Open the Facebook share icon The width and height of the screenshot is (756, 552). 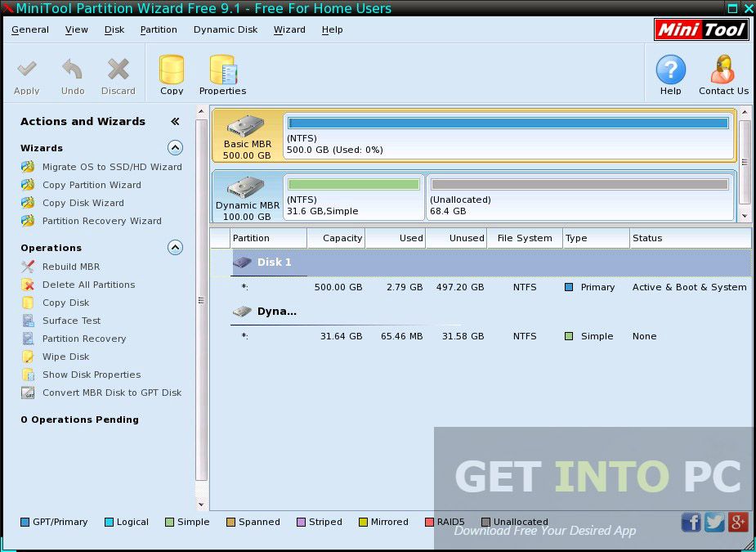click(x=691, y=522)
